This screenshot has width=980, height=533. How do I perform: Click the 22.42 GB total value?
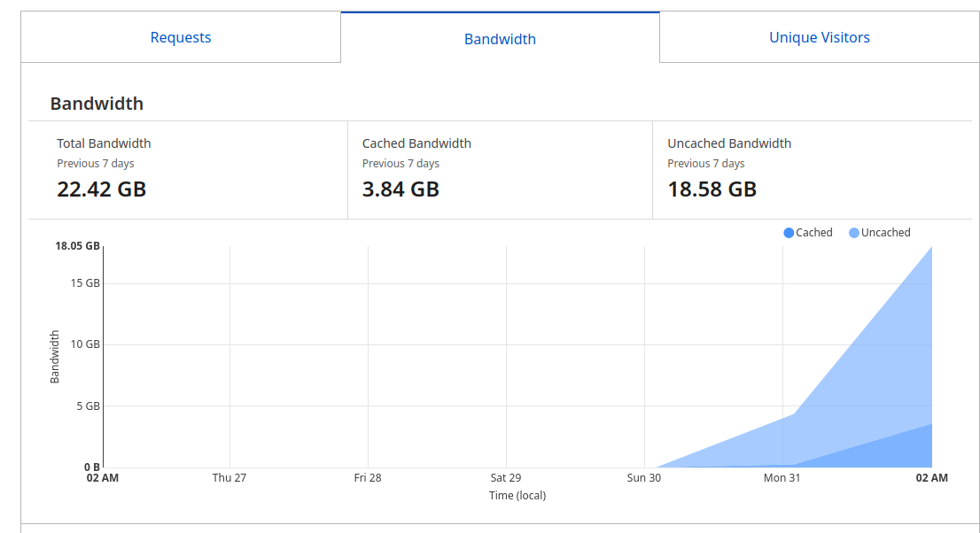tap(101, 189)
